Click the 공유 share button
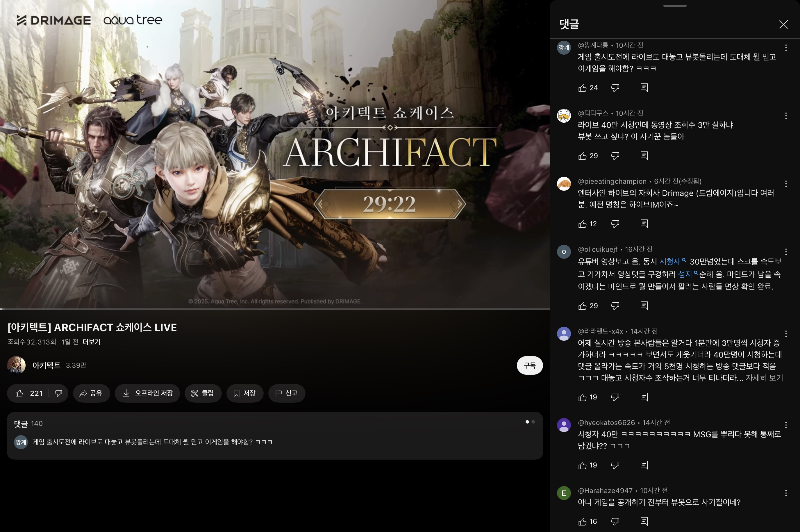 (x=91, y=393)
